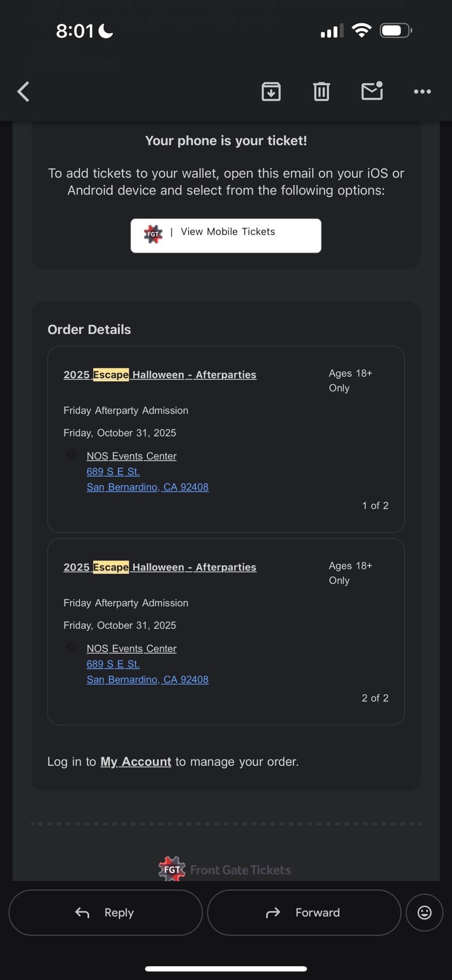Mark email as unread via envelope icon
This screenshot has width=452, height=980.
(372, 91)
